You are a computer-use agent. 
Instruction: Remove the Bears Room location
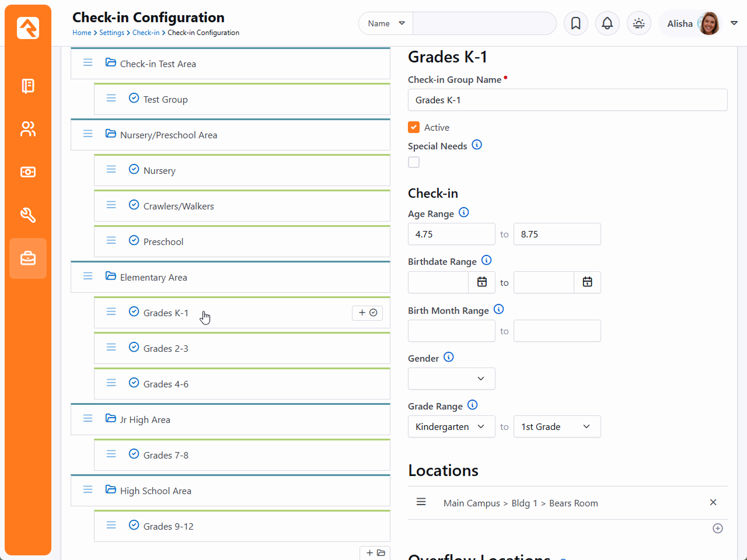(713, 502)
